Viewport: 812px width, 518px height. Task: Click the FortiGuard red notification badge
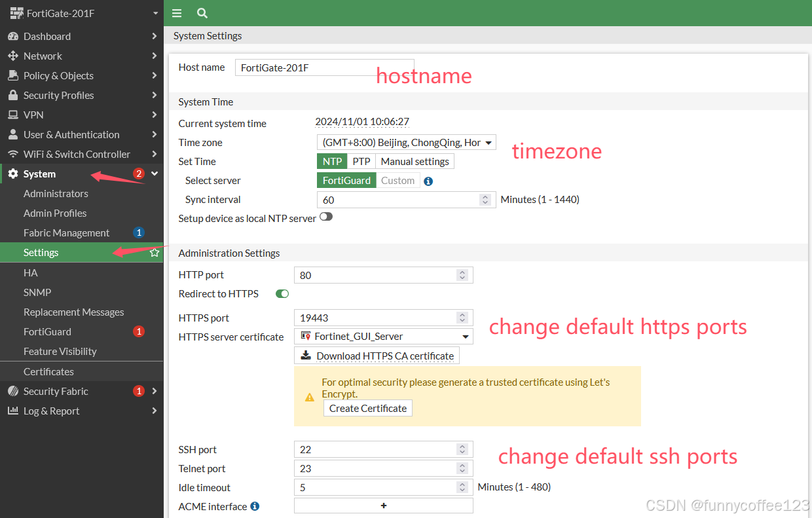(139, 331)
